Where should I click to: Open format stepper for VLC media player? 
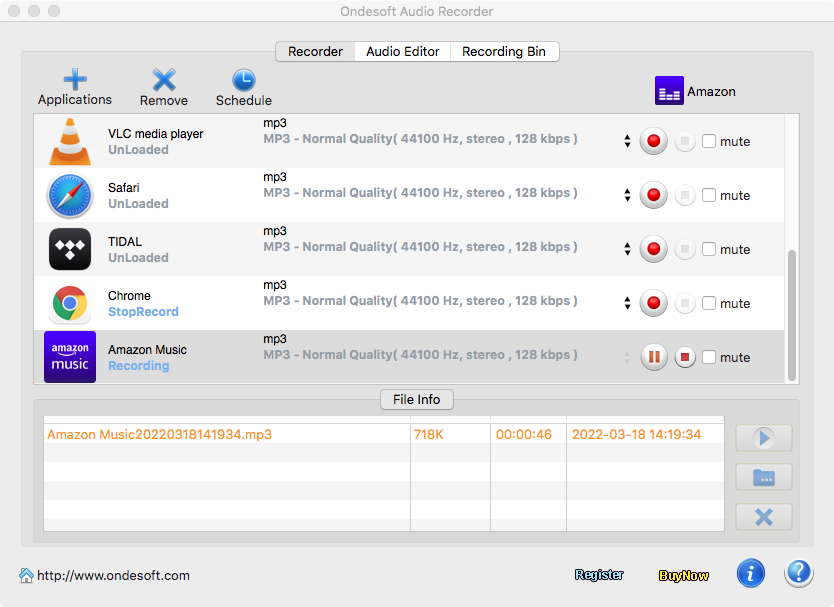pos(628,141)
